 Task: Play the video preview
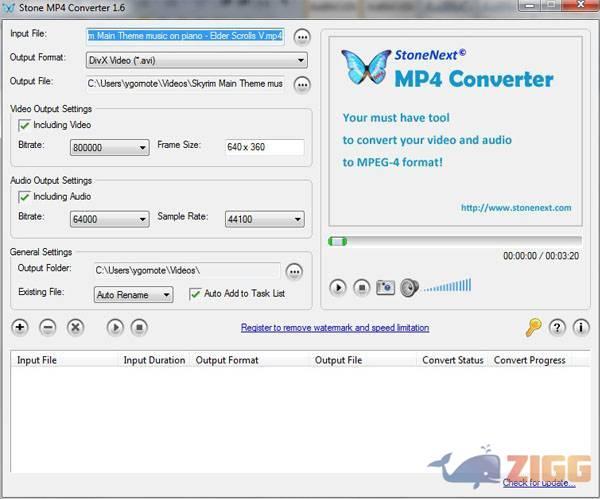pyautogui.click(x=338, y=288)
